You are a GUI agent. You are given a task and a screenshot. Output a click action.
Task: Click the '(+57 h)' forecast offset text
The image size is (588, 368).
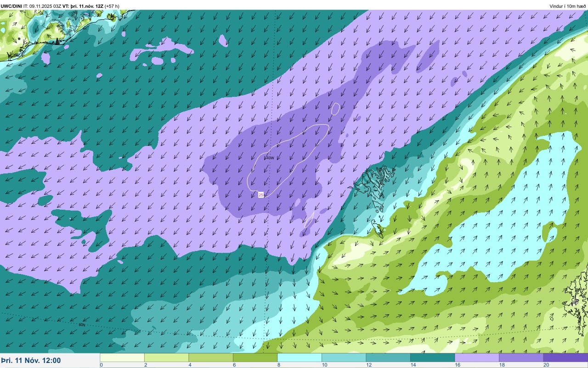tap(112, 6)
